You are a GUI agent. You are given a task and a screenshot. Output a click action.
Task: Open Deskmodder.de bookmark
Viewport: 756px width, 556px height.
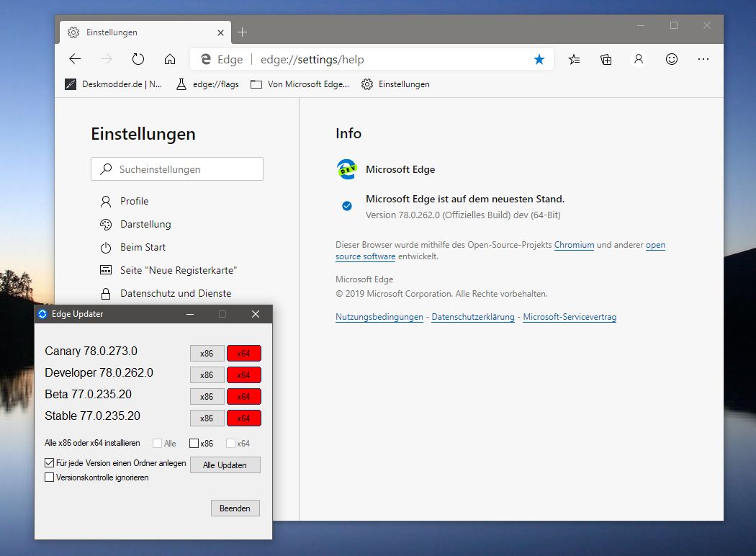(x=113, y=84)
